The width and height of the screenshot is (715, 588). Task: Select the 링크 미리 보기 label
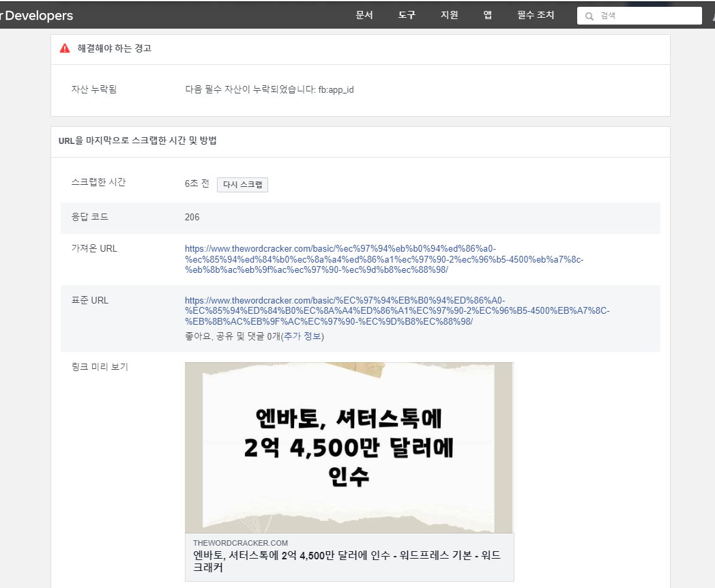point(100,367)
